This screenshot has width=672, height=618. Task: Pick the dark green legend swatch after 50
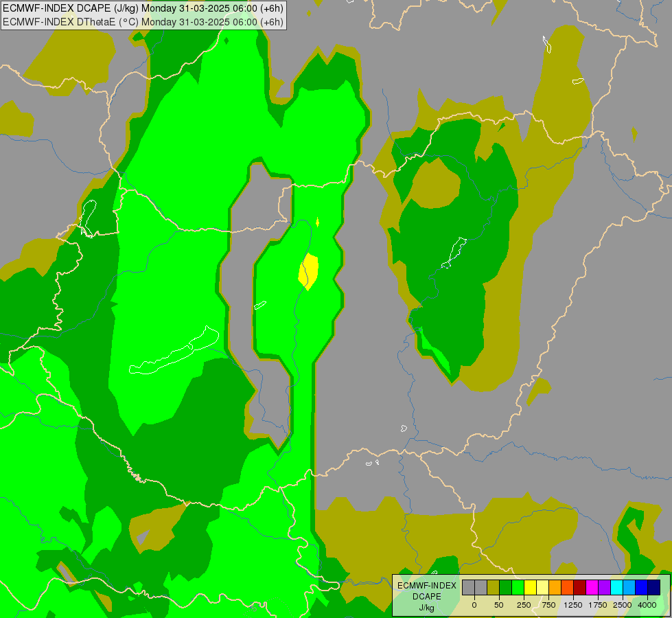click(x=505, y=587)
